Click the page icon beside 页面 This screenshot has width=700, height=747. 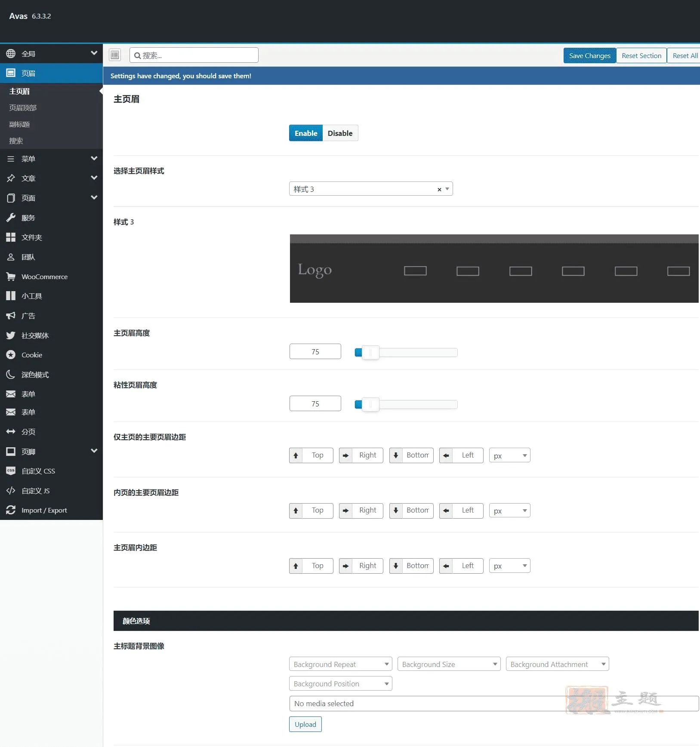pyautogui.click(x=11, y=198)
